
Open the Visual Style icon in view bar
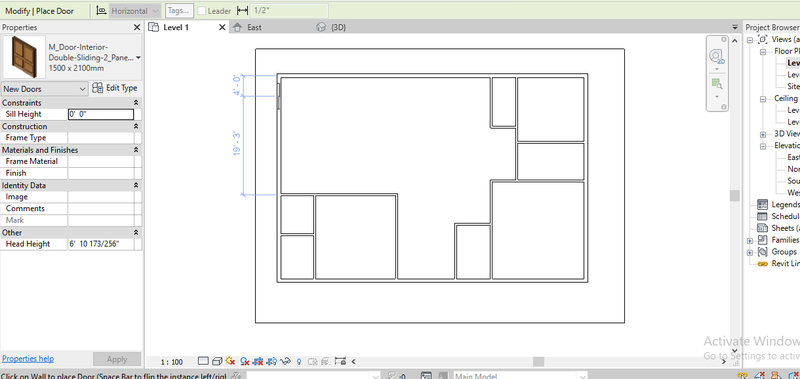tap(217, 362)
